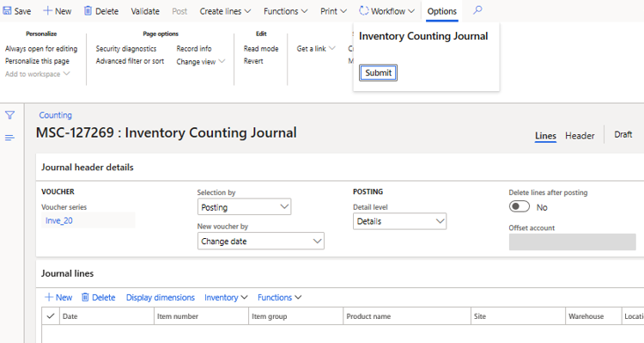This screenshot has width=644, height=343.
Task: Click the Offset account field
Action: [x=572, y=242]
